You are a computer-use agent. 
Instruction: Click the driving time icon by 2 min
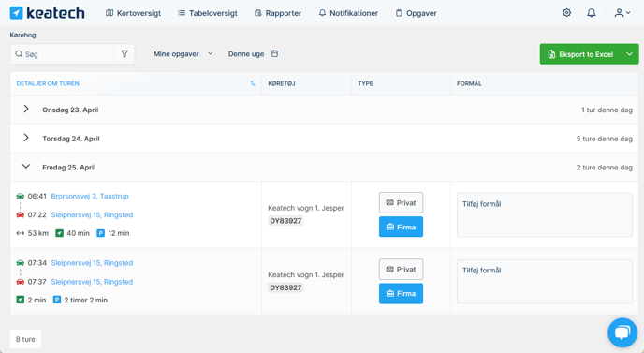pos(21,300)
